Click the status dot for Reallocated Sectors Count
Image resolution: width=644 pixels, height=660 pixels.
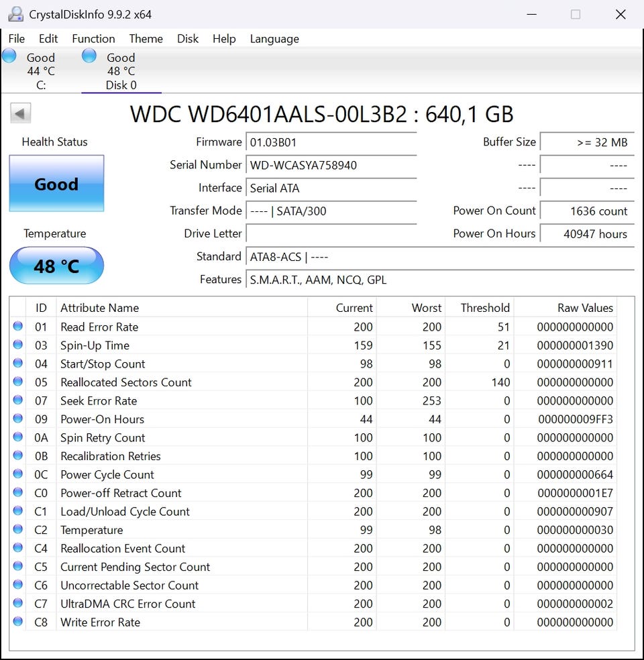click(x=17, y=382)
